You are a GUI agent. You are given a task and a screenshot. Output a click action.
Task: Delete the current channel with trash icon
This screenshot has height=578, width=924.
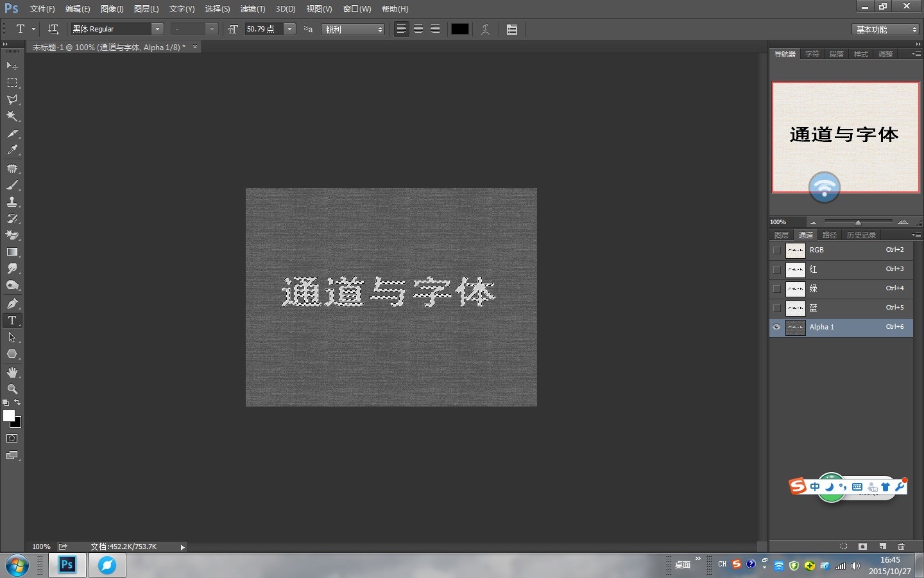(901, 547)
